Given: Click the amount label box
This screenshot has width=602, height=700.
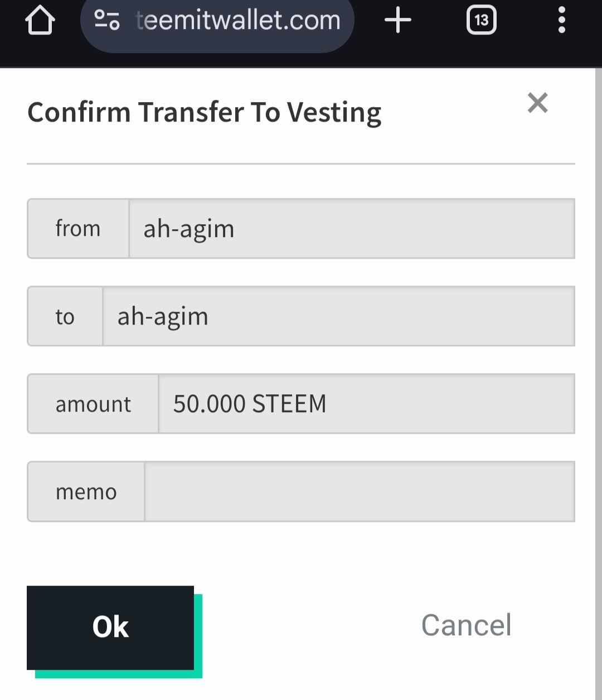Looking at the screenshot, I should click(93, 404).
